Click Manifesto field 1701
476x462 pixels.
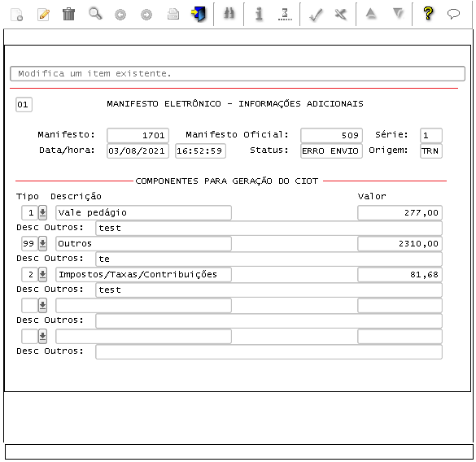click(138, 135)
